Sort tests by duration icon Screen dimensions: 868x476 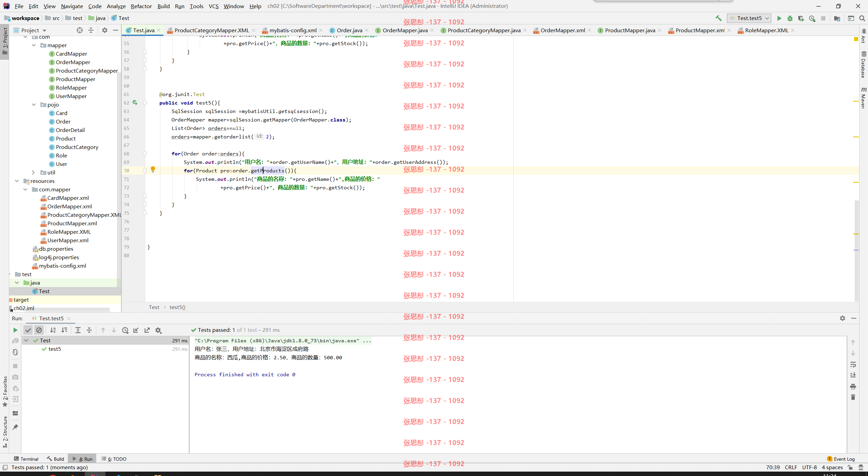pyautogui.click(x=64, y=330)
